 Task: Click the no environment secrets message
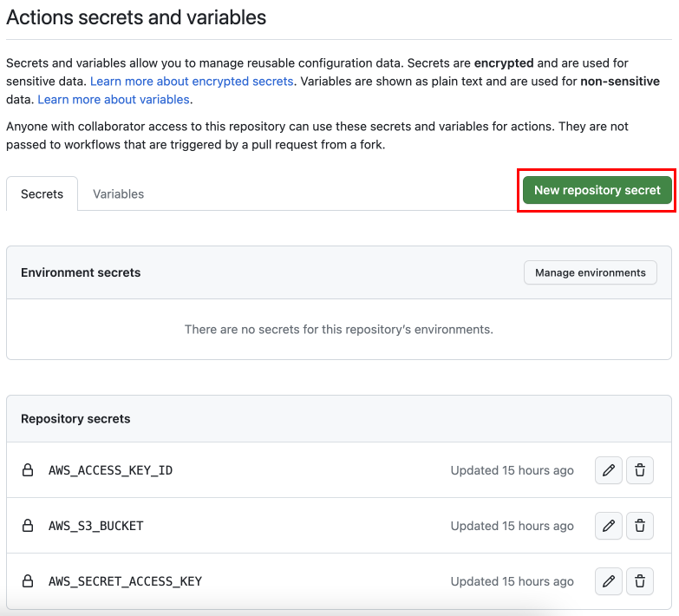(339, 330)
